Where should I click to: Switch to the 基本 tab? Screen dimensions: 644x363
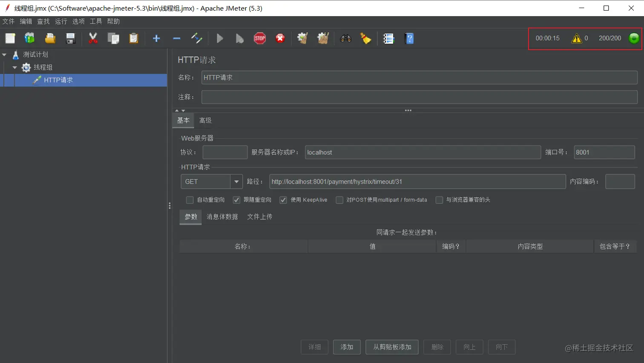tap(183, 121)
